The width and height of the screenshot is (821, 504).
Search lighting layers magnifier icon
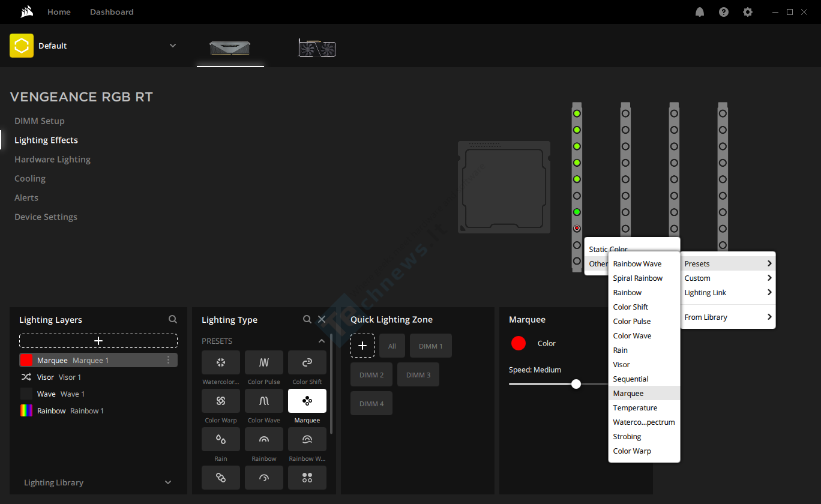click(x=173, y=319)
